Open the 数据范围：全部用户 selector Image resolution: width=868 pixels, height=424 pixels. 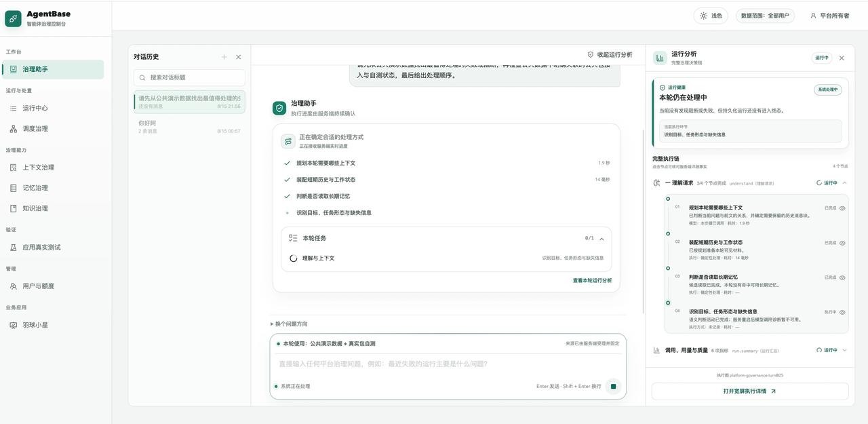point(765,16)
